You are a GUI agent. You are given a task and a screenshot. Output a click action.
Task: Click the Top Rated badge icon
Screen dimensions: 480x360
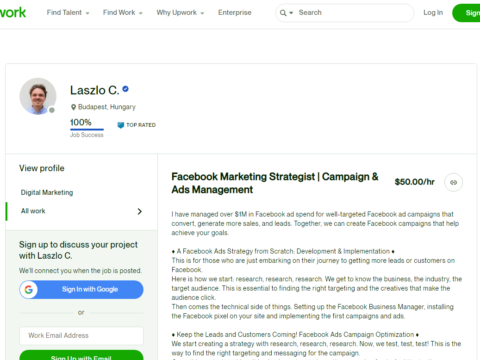tap(121, 125)
